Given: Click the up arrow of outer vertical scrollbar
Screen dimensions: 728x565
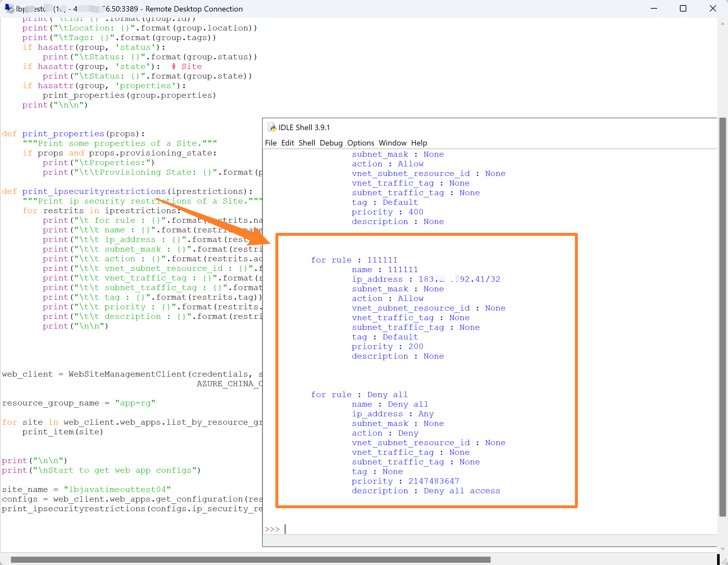Looking at the screenshot, I should click(x=722, y=24).
